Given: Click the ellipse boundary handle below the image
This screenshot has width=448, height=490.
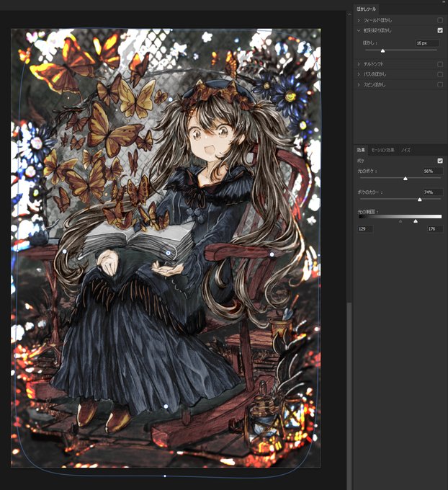Looking at the screenshot, I should pyautogui.click(x=165, y=476).
